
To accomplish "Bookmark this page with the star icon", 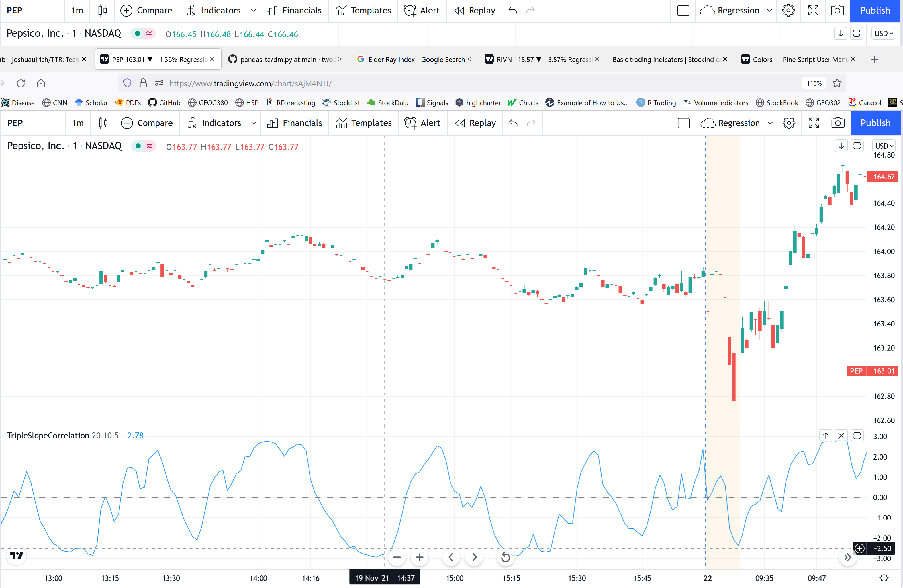I will 837,83.
